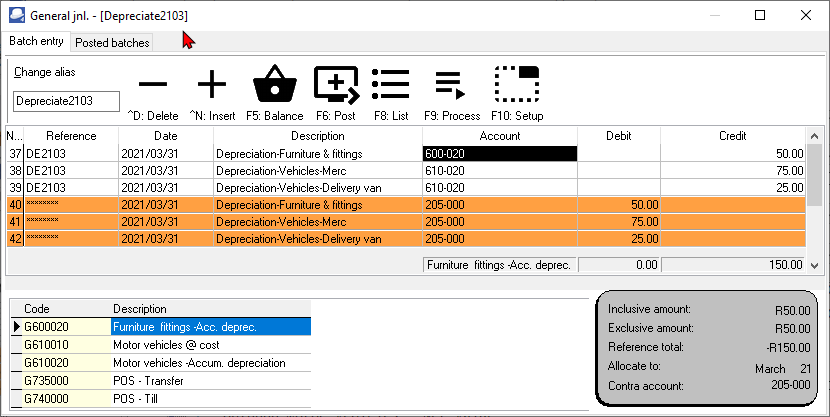The width and height of the screenshot is (830, 417).
Task: Run the F9 Process icon
Action: point(450,85)
